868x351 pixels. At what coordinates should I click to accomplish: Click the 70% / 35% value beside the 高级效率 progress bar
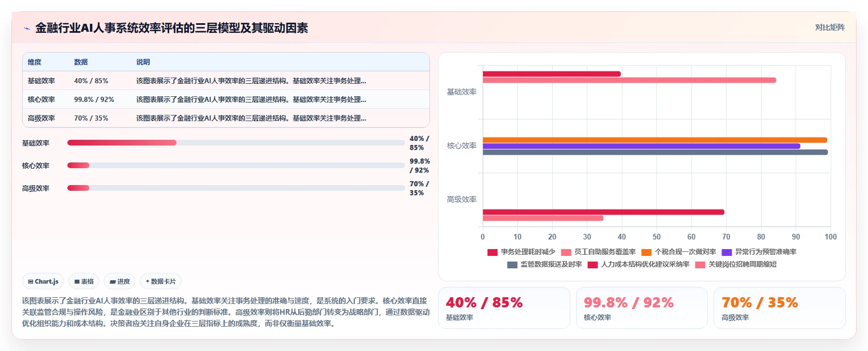419,188
